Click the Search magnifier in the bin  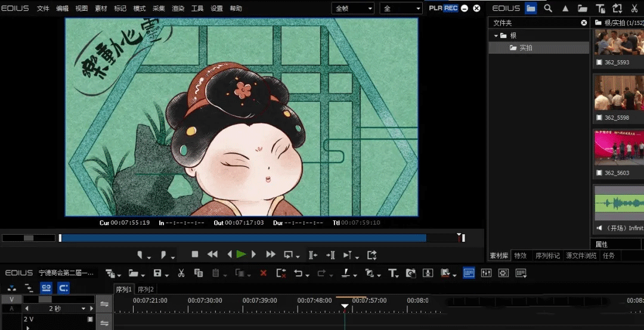tap(548, 8)
